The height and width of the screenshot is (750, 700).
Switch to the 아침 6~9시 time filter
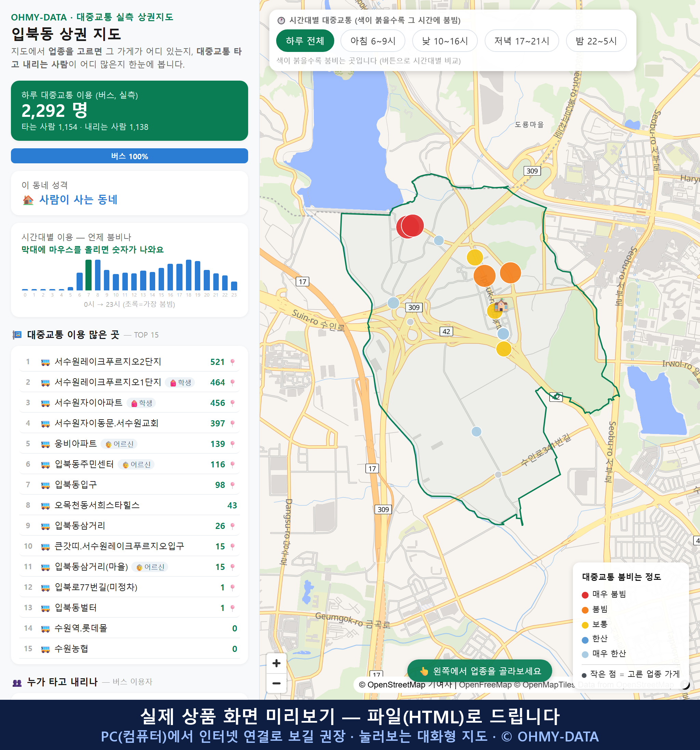[x=373, y=41]
